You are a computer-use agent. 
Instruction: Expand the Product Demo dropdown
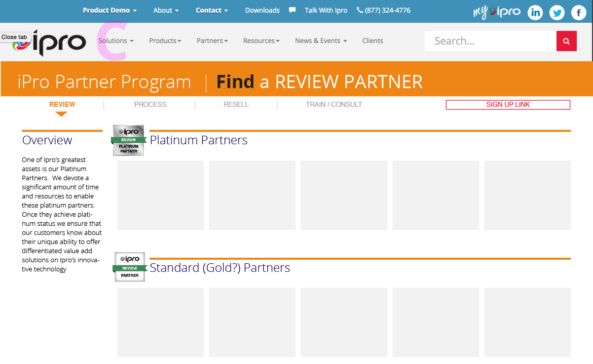tap(109, 10)
